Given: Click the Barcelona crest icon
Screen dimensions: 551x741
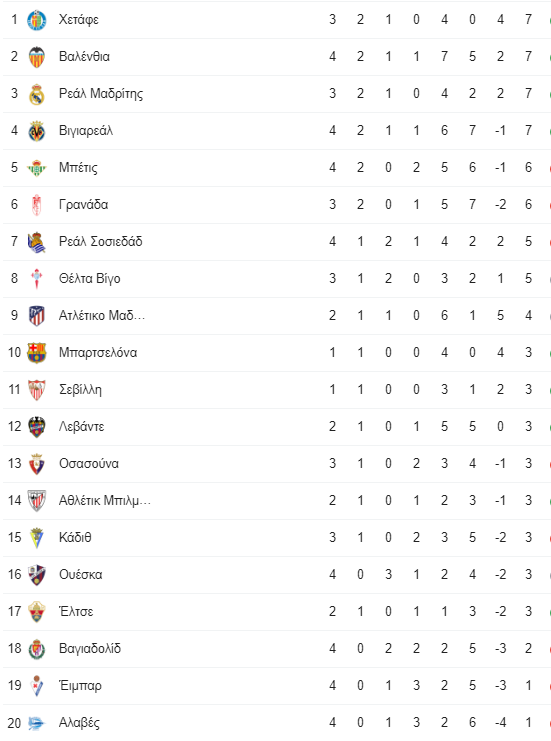Looking at the screenshot, I should 36,353.
